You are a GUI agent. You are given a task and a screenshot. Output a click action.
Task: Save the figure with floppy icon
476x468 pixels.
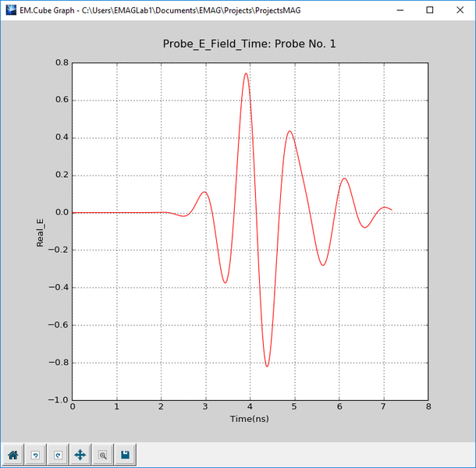[125, 455]
